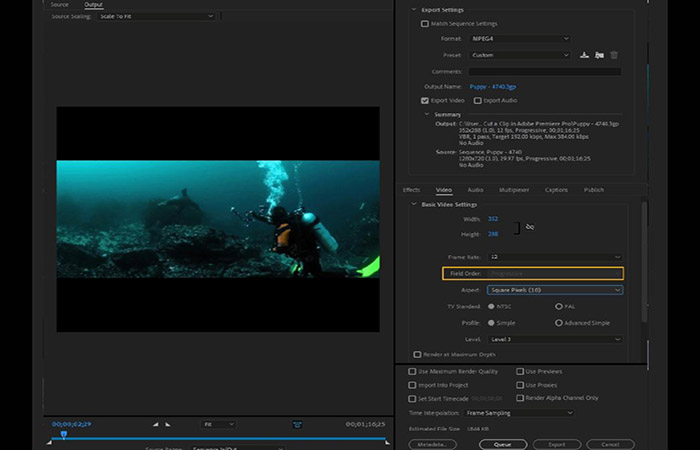Click the current timecode 00;00;02;29
This screenshot has width=700, height=450.
coord(71,424)
